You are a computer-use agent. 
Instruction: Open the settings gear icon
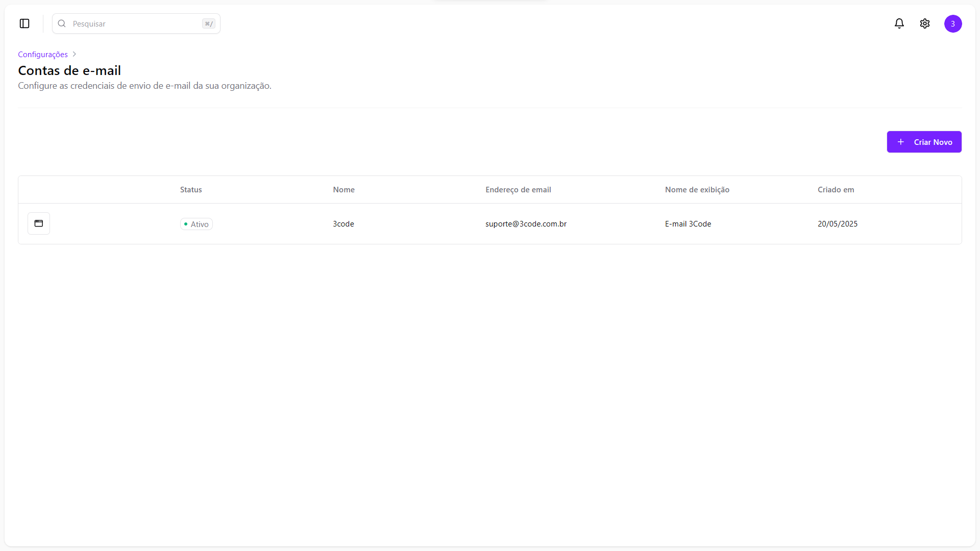point(925,23)
